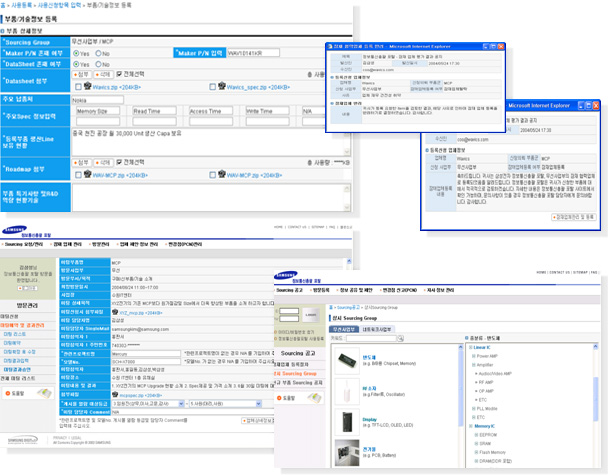Click the Memory Size spec field
The width and height of the screenshot is (608, 475).
[98, 111]
